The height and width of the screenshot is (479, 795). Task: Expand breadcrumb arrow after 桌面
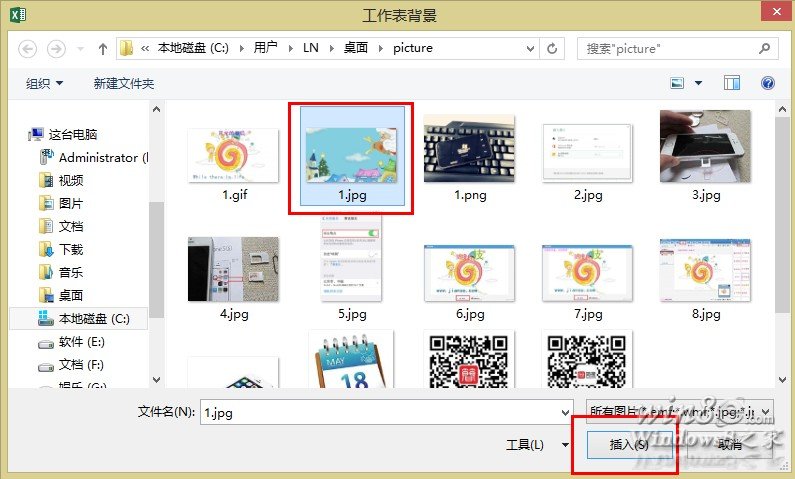(381, 48)
